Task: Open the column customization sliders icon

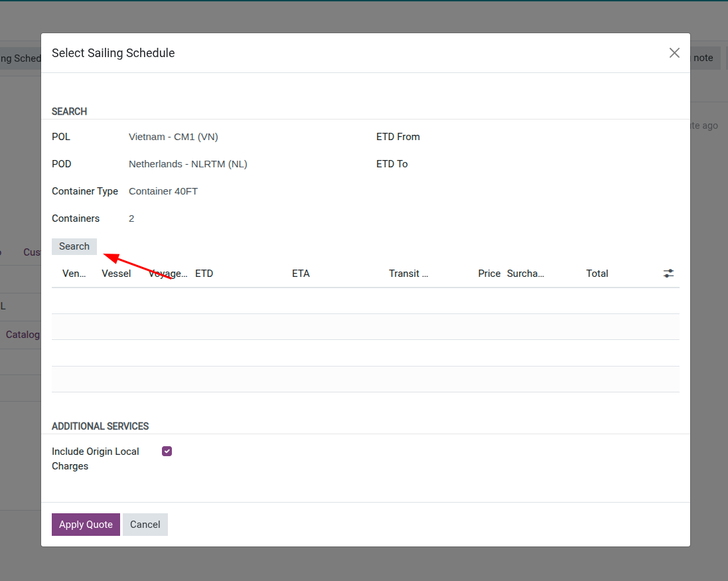Action: [668, 273]
